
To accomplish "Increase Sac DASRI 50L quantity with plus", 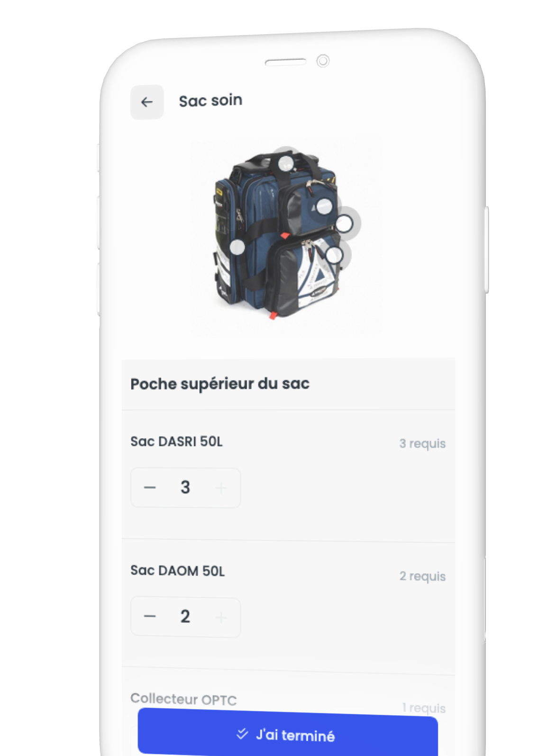I will pos(221,488).
